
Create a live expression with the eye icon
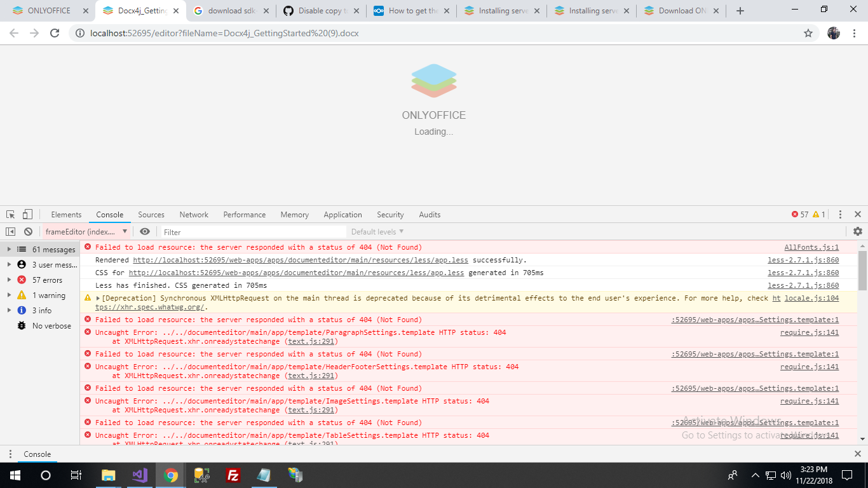146,231
